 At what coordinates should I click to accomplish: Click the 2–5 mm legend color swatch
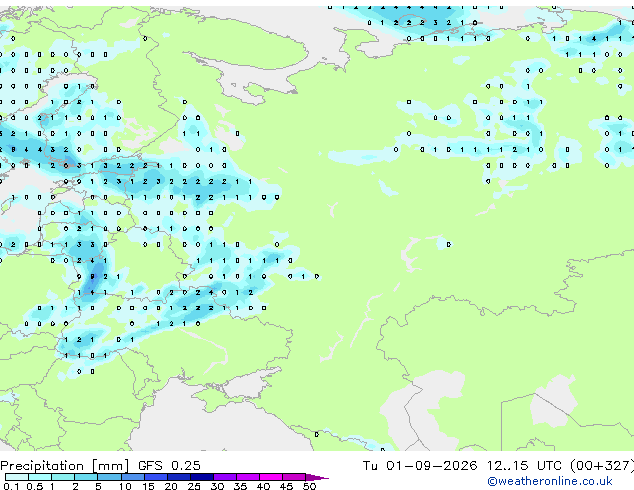pos(86,477)
